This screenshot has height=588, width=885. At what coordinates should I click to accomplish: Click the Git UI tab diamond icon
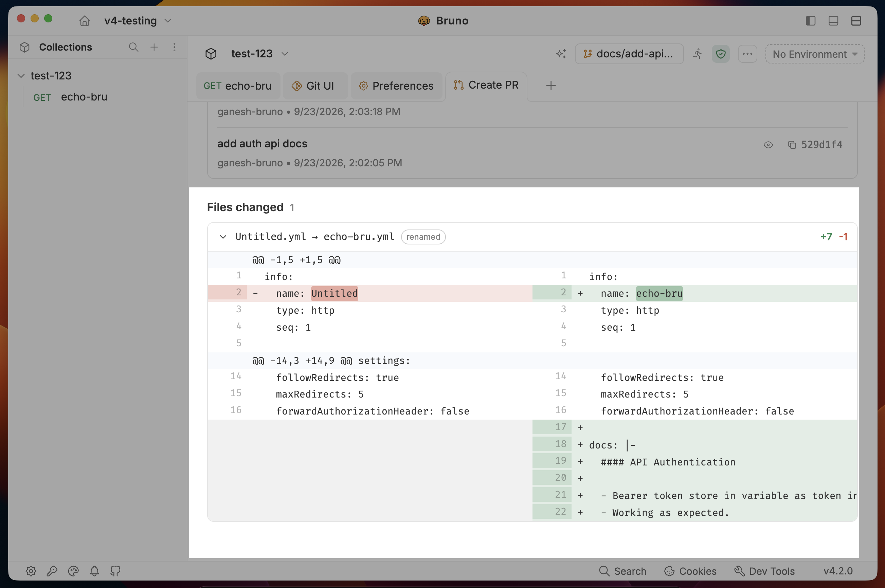(x=297, y=86)
